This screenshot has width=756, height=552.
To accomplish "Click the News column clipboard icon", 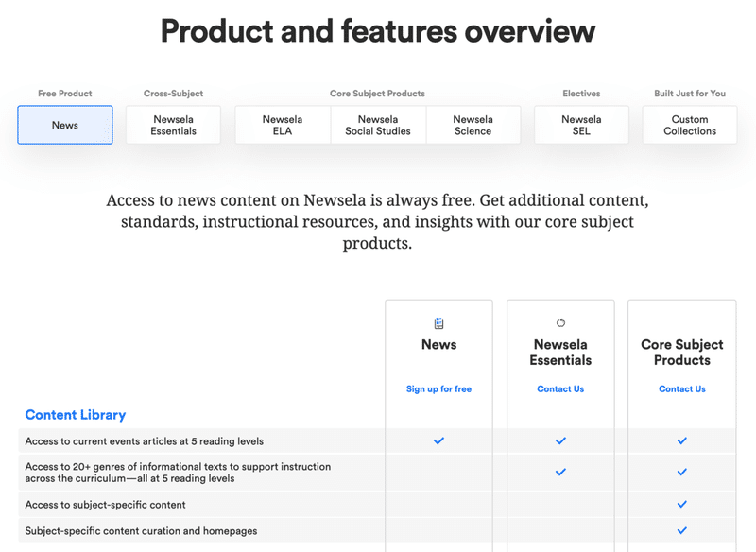I will pos(438,323).
